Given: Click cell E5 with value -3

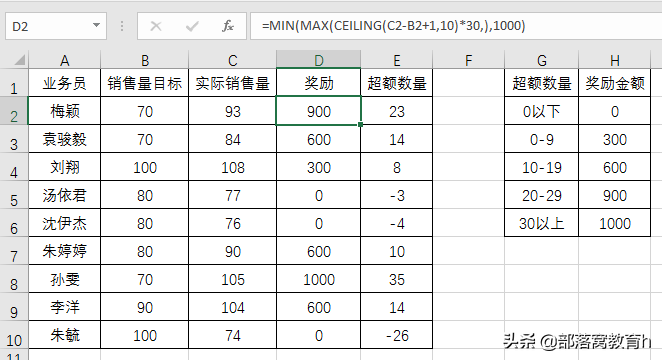Looking at the screenshot, I should [397, 195].
